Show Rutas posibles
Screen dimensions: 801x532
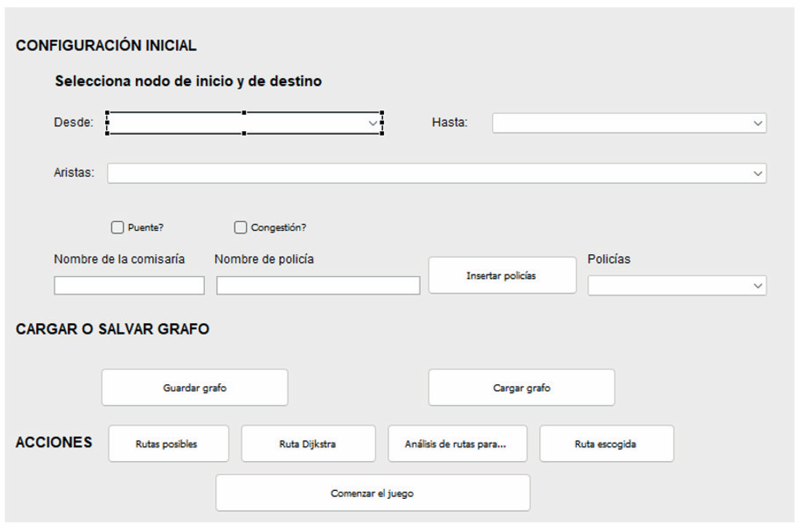click(x=168, y=444)
